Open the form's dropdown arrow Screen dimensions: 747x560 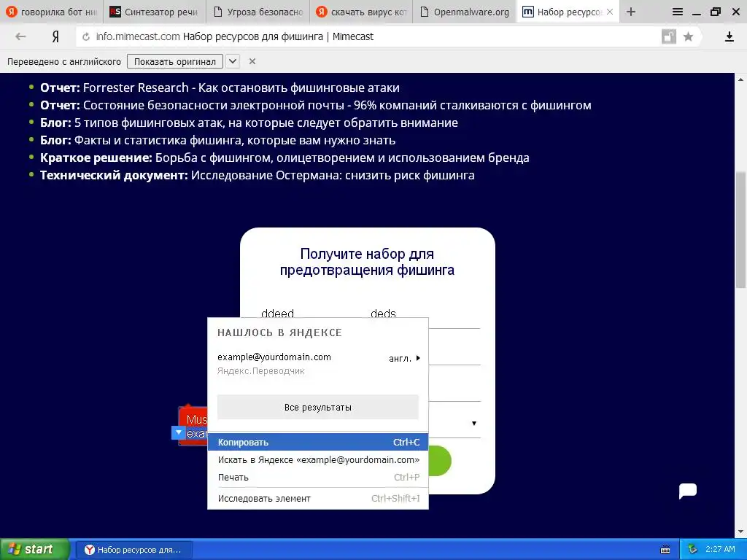[x=473, y=424]
